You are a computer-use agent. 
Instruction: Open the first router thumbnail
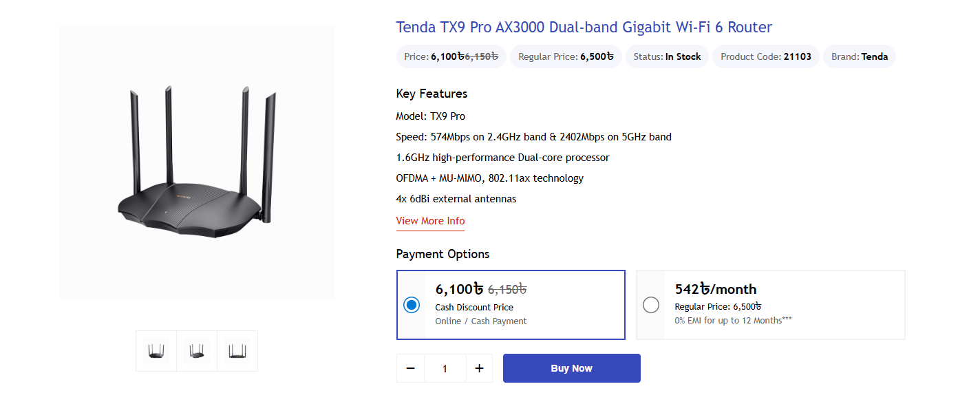point(156,351)
